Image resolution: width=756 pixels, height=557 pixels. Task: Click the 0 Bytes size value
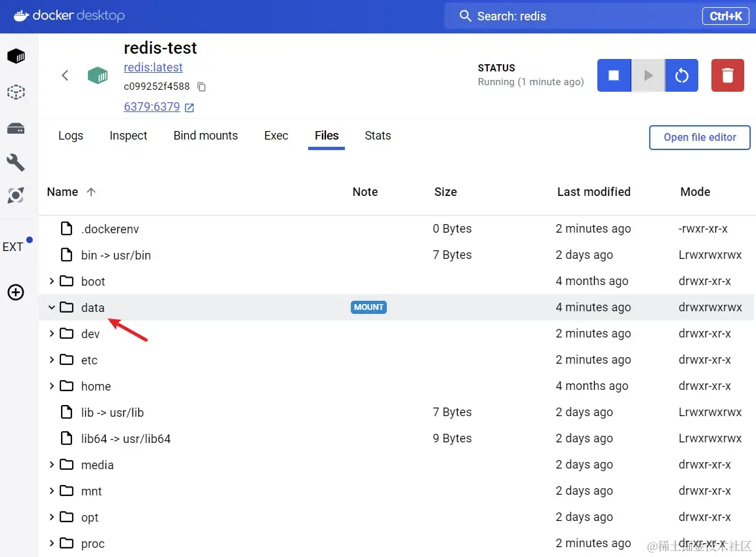452,229
